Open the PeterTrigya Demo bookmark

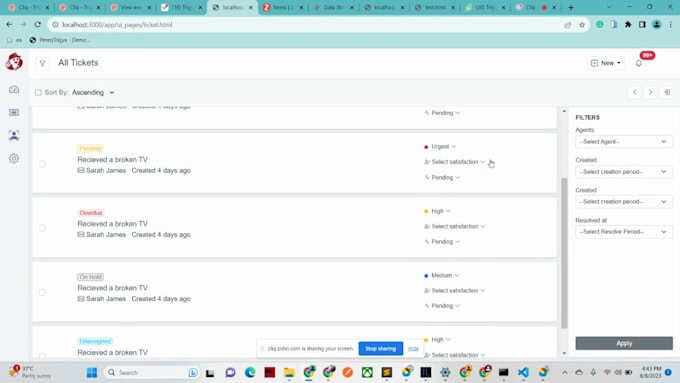(60, 40)
